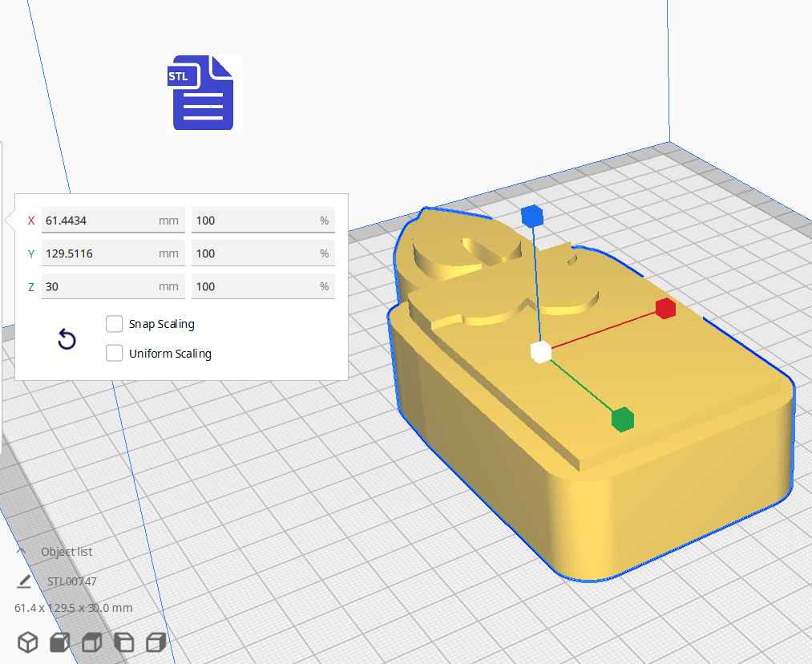Enable the Snap Scaling checkbox

click(x=115, y=324)
